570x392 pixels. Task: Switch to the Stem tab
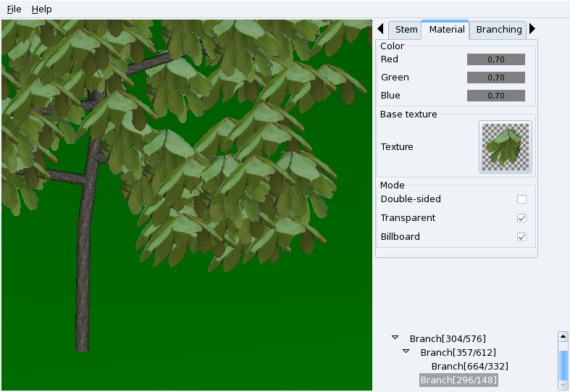(x=406, y=30)
